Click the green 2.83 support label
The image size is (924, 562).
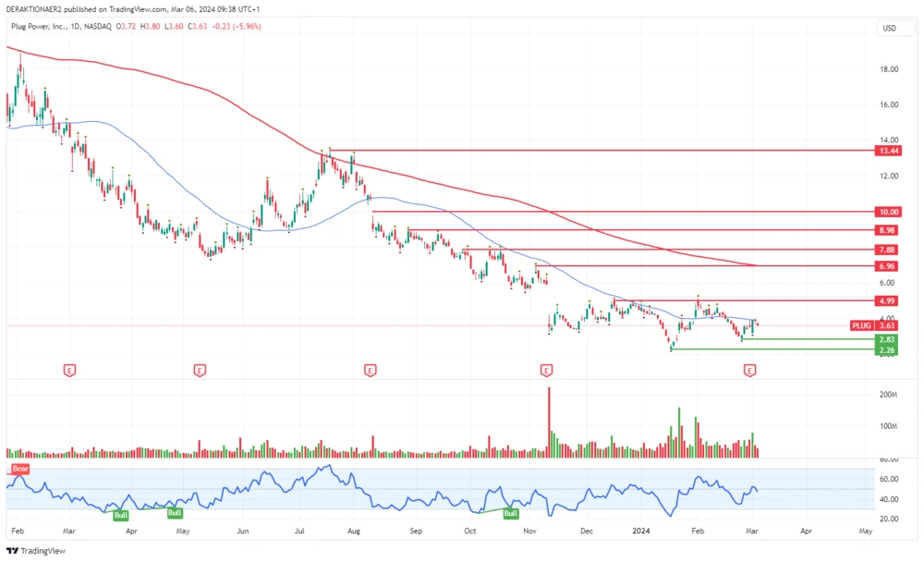tap(887, 339)
